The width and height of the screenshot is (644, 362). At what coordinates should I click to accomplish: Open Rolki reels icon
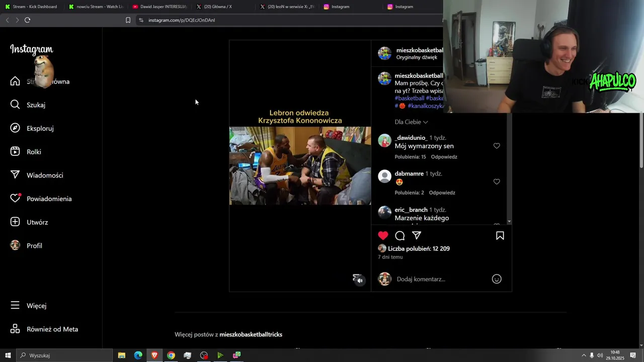15,151
